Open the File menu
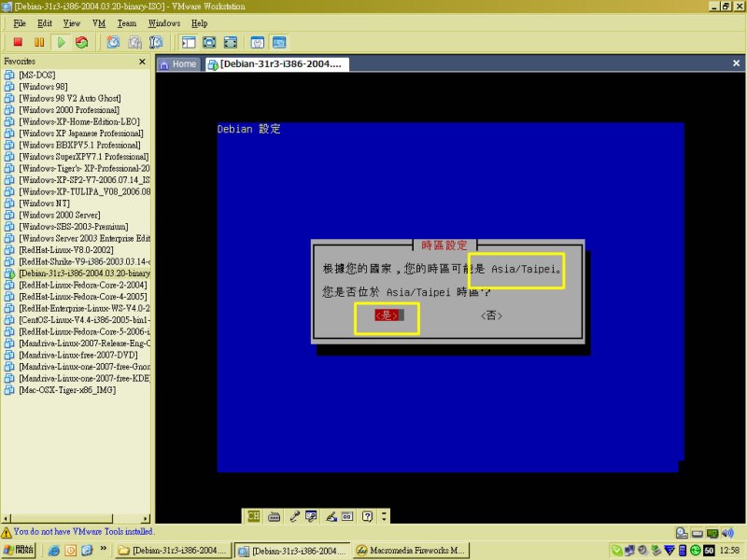The height and width of the screenshot is (560, 747). [x=20, y=23]
